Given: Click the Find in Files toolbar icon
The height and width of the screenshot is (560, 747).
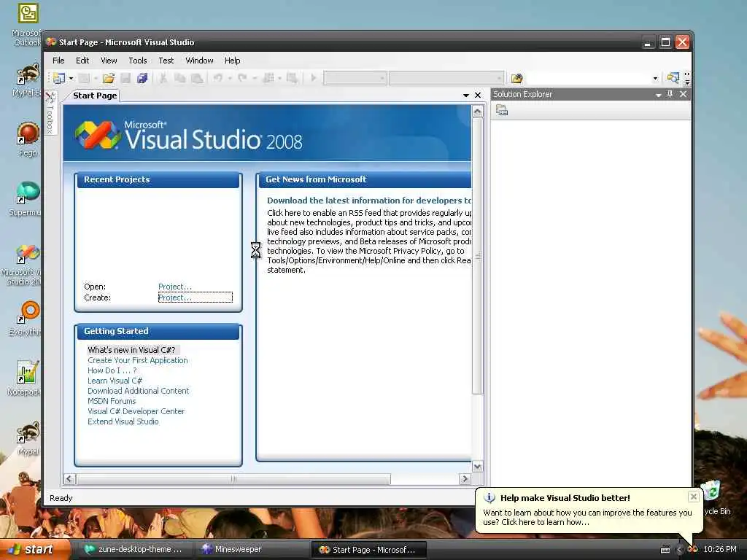Looking at the screenshot, I should 517,78.
